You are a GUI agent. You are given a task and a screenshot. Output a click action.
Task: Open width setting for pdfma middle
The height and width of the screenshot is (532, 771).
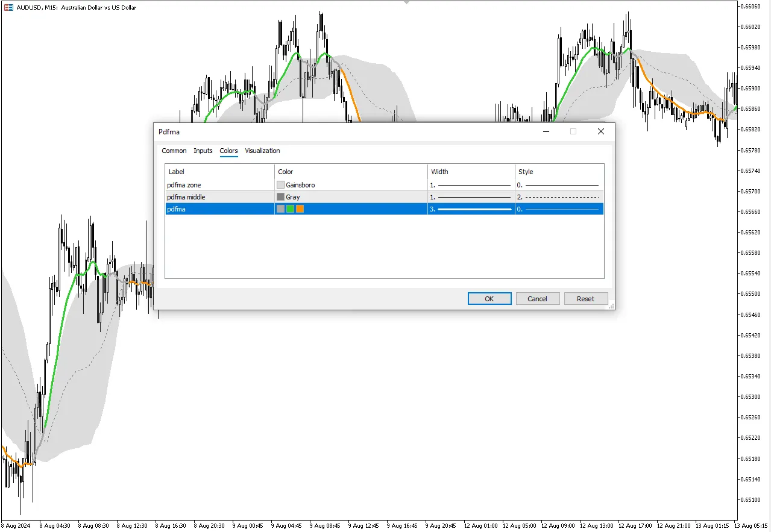pyautogui.click(x=471, y=197)
